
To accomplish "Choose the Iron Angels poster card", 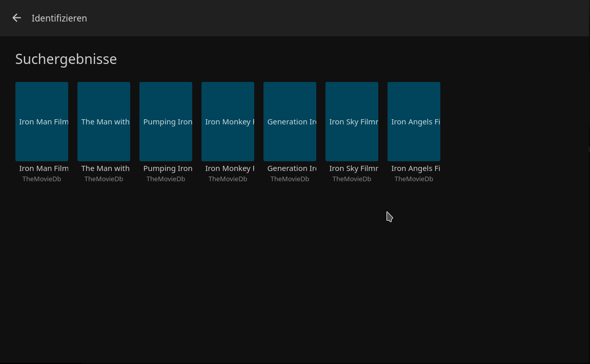I will click(414, 121).
